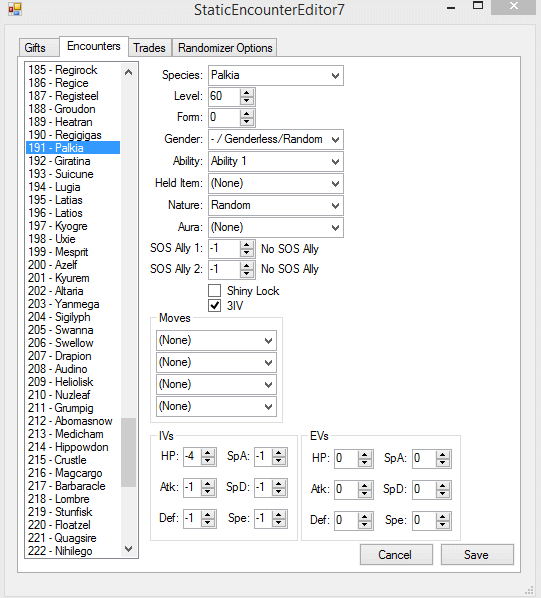
Task: Decrease Def EV with down arrow
Action: 365,525
